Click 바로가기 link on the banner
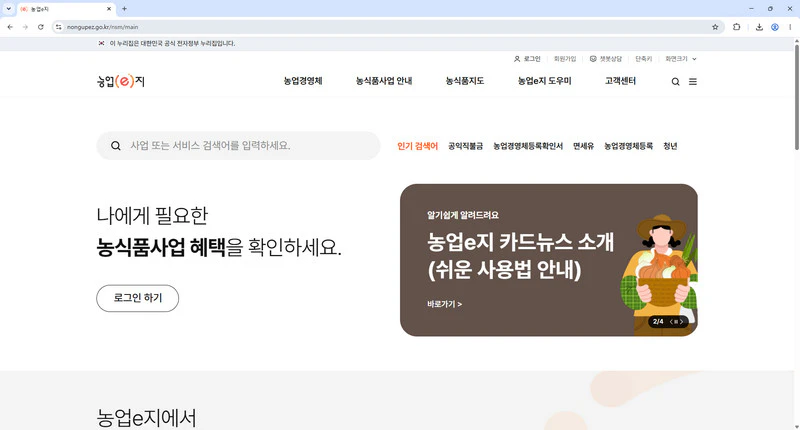 click(444, 304)
